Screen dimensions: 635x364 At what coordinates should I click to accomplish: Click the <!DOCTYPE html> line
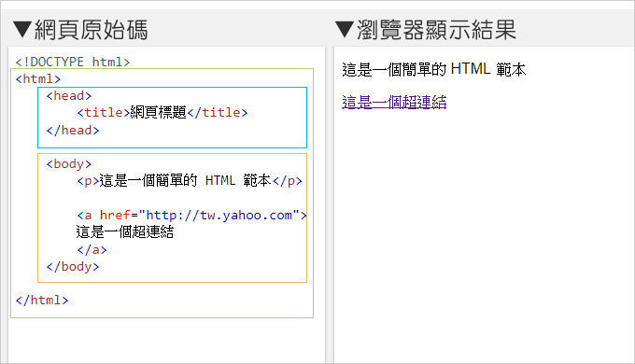(x=73, y=62)
